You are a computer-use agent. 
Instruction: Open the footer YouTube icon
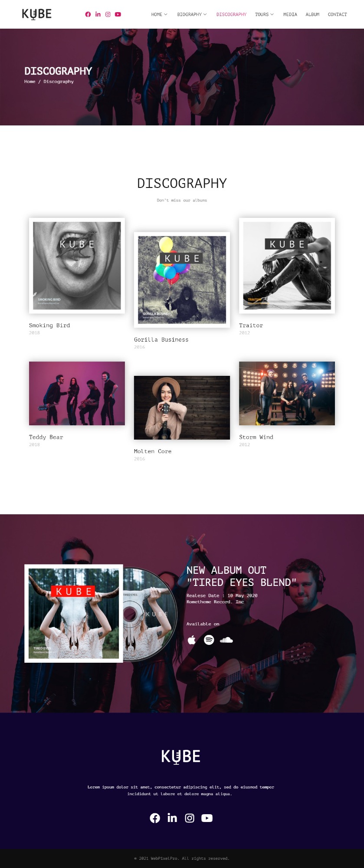[x=207, y=818]
